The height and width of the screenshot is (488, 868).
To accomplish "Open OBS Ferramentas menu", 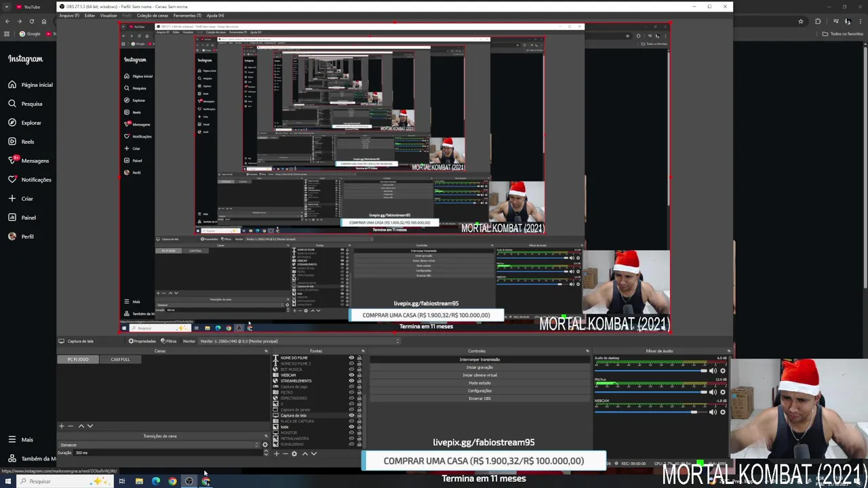I will tap(187, 16).
